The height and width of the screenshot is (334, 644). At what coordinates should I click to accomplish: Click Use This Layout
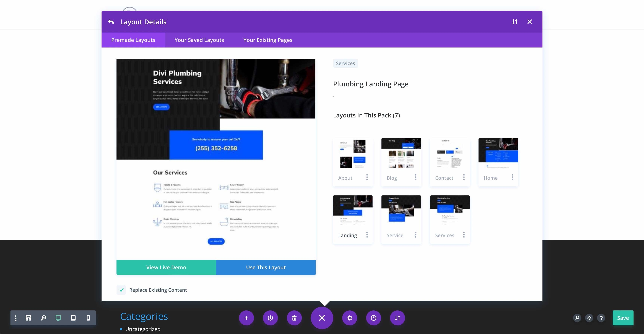tap(266, 267)
